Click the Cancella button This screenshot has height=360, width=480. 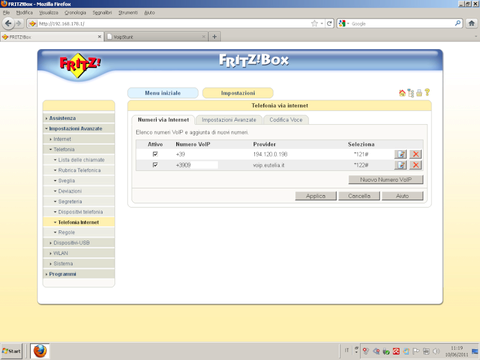[359, 196]
